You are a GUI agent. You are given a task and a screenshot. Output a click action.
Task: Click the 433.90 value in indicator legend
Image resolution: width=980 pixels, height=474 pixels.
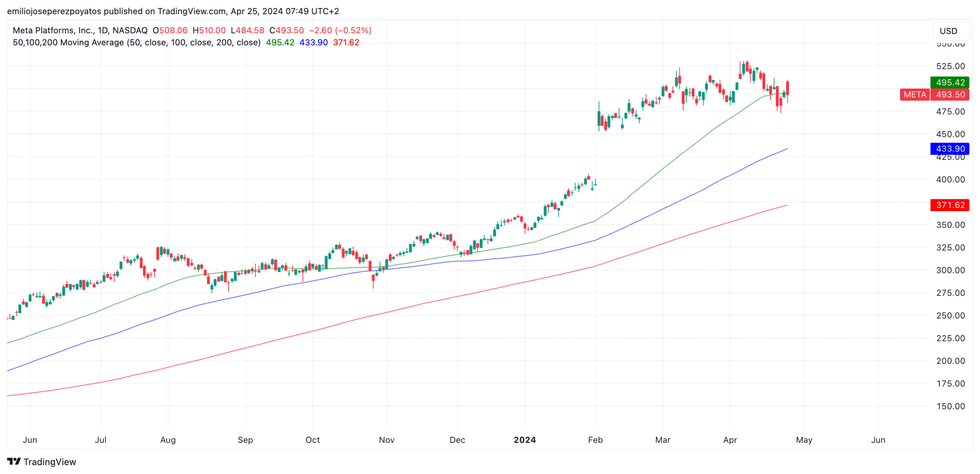tap(314, 43)
